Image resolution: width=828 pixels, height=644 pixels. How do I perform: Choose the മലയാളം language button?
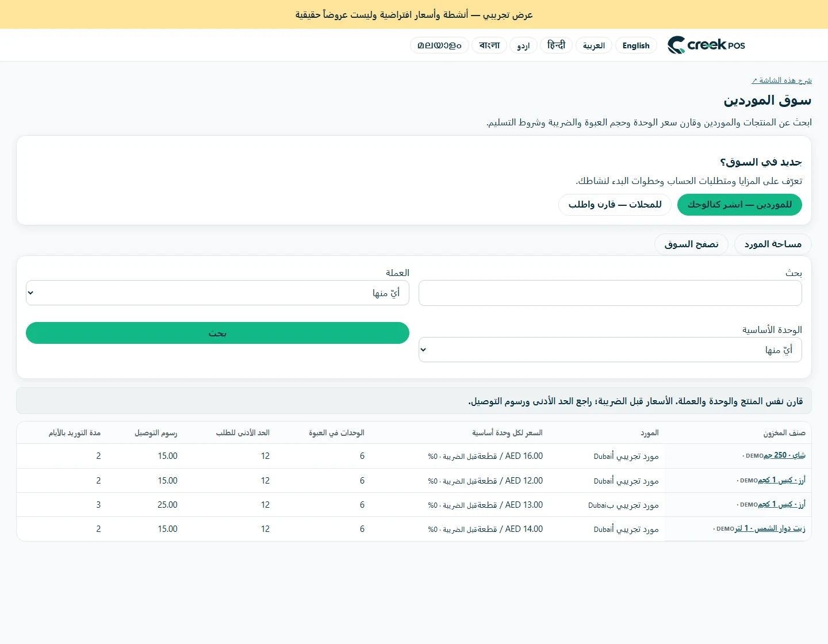439,45
